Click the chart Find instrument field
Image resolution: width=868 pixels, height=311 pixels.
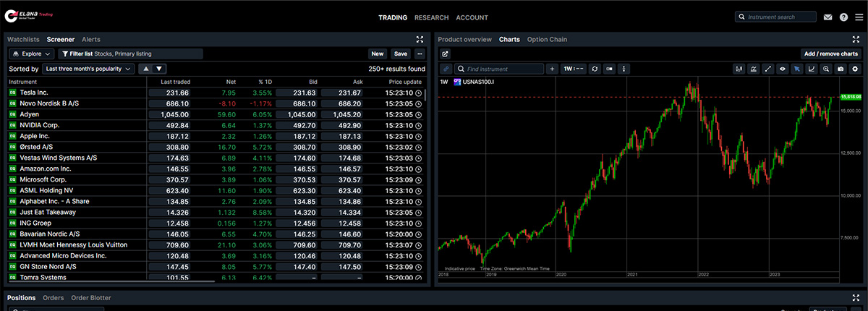click(499, 69)
